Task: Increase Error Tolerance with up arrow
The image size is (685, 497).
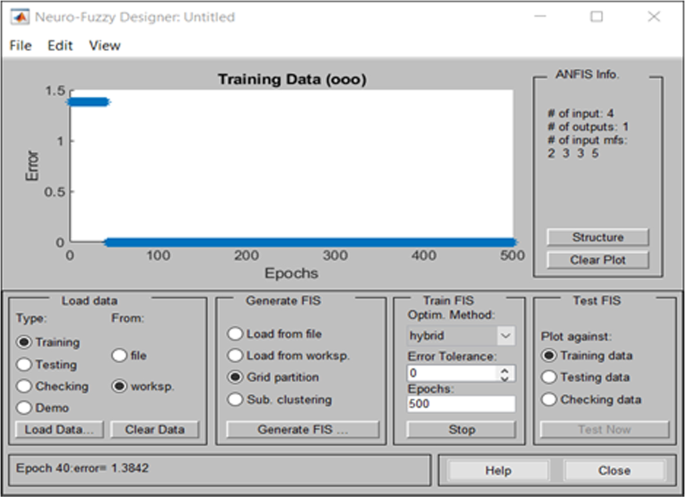Action: pyautogui.click(x=505, y=369)
